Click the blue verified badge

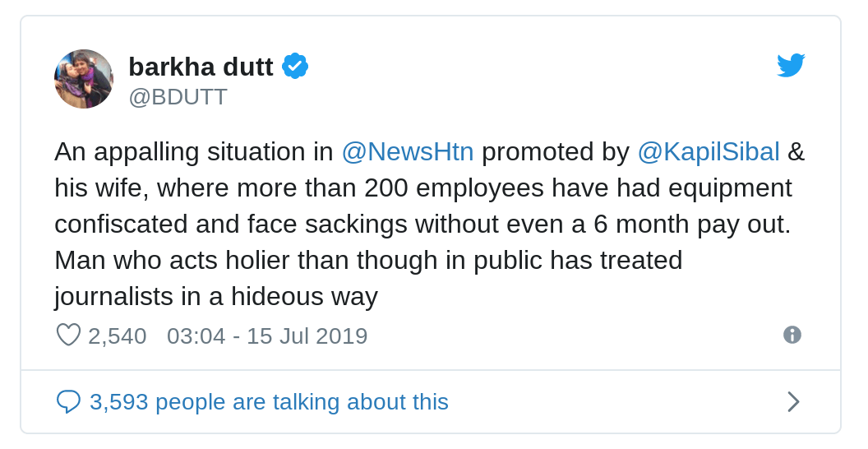click(x=294, y=66)
